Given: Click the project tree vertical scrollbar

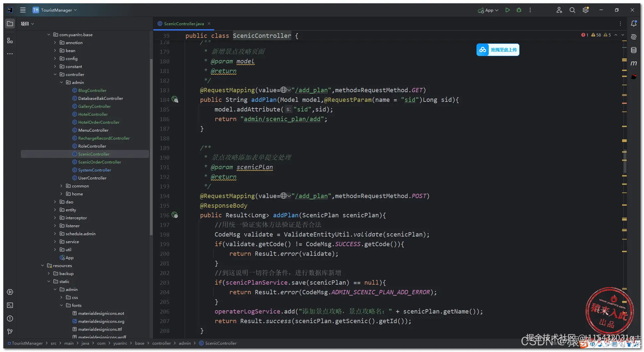Looking at the screenshot, I should pyautogui.click(x=151, y=148).
